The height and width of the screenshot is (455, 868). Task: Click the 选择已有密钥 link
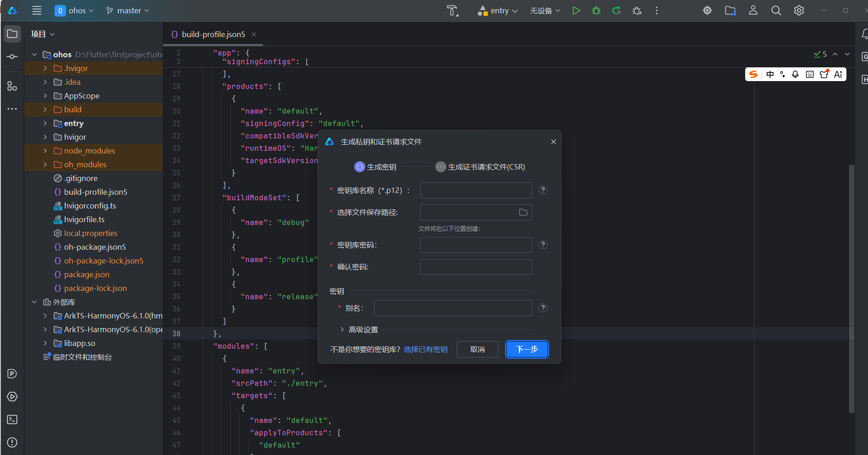(x=425, y=349)
